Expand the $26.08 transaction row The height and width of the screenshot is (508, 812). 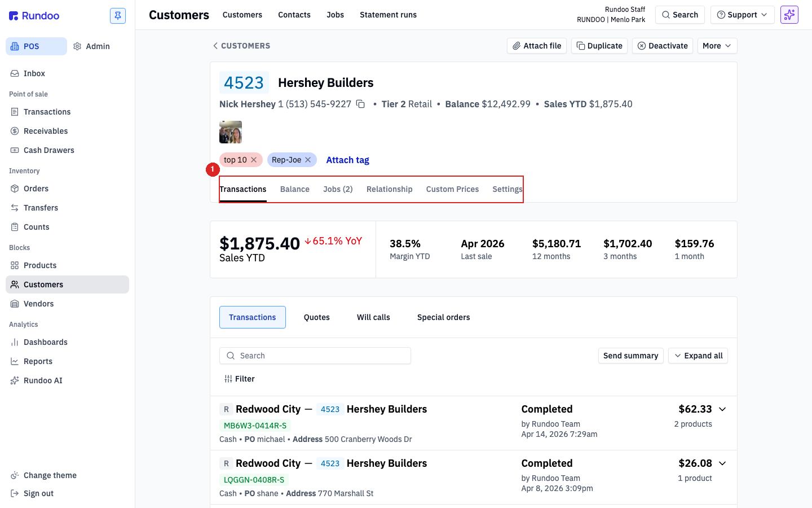722,463
